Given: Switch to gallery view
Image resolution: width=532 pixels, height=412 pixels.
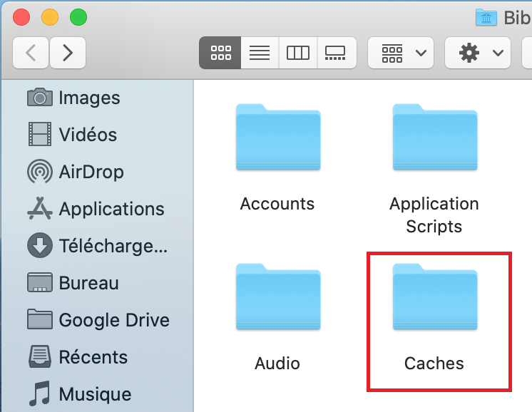Looking at the screenshot, I should click(x=337, y=53).
